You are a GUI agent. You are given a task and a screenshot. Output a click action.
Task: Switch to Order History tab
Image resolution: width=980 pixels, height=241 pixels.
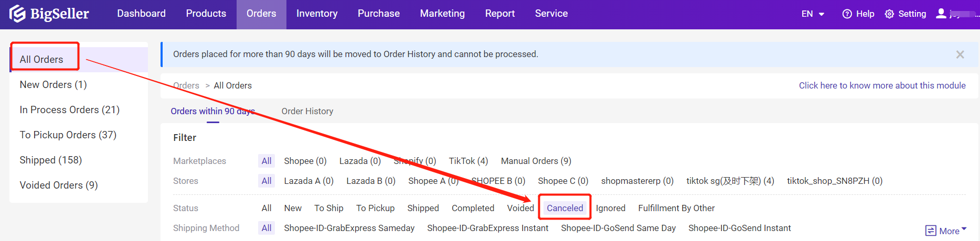[307, 111]
